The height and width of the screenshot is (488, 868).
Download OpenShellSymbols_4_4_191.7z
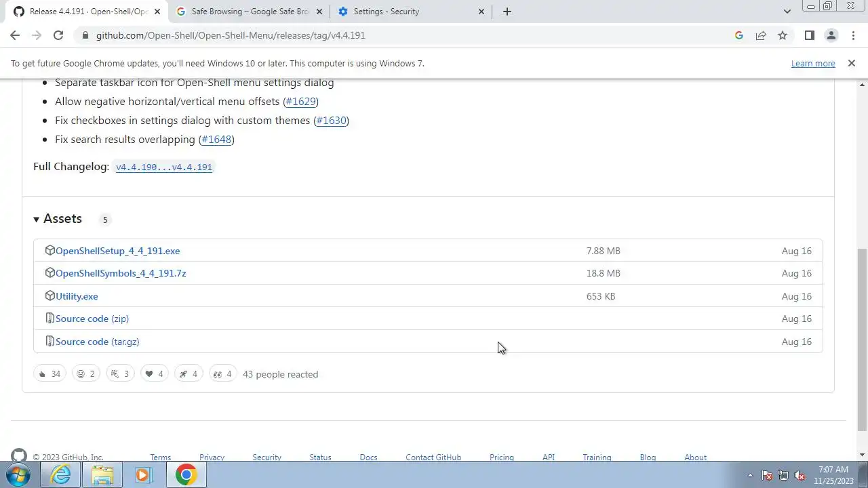(121, 273)
